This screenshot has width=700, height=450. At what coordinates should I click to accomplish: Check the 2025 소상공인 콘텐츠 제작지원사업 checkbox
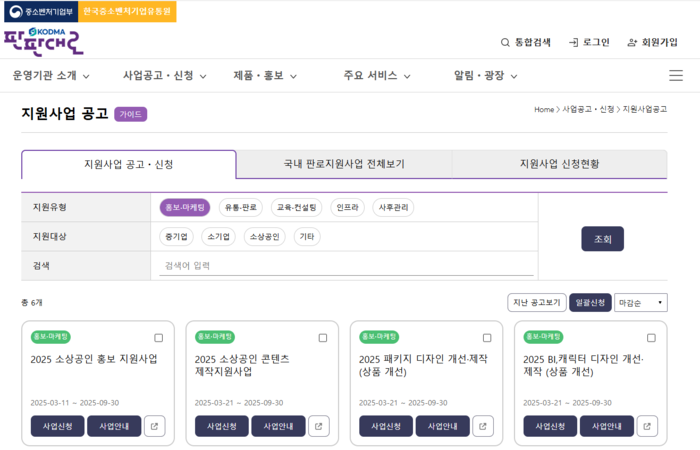[x=323, y=338]
